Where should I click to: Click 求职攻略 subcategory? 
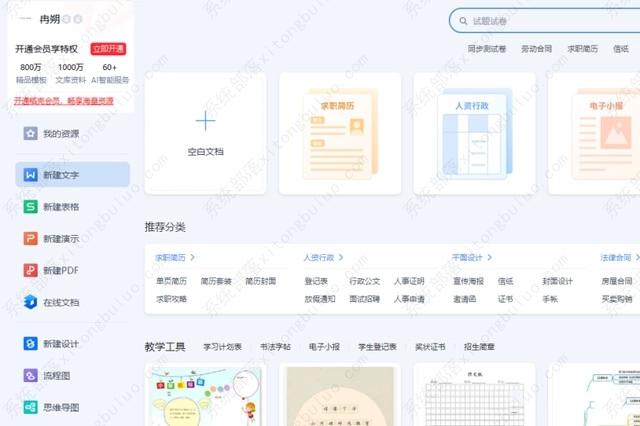point(171,299)
